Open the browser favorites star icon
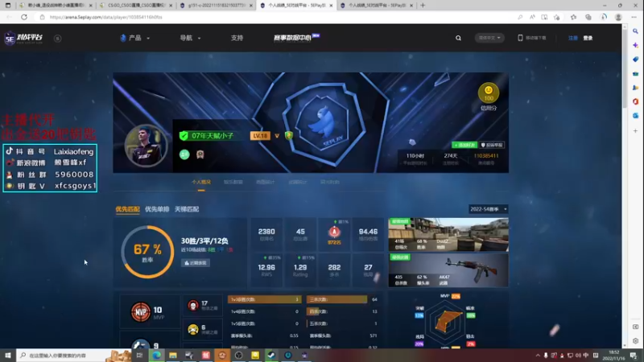 tap(573, 17)
